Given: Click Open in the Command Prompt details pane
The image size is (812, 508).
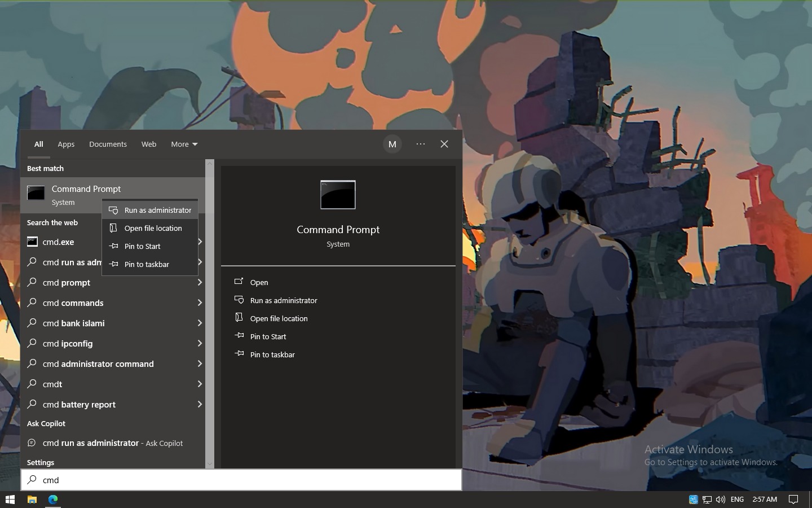Looking at the screenshot, I should coord(259,283).
